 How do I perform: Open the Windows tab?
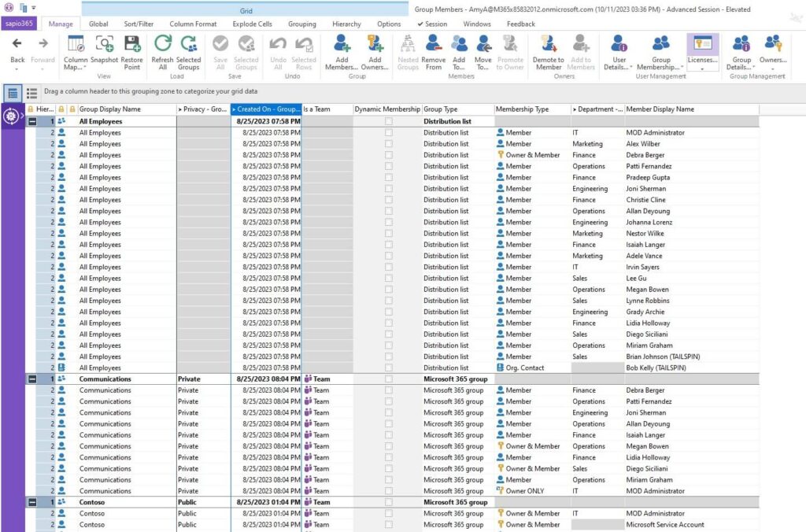pos(477,24)
